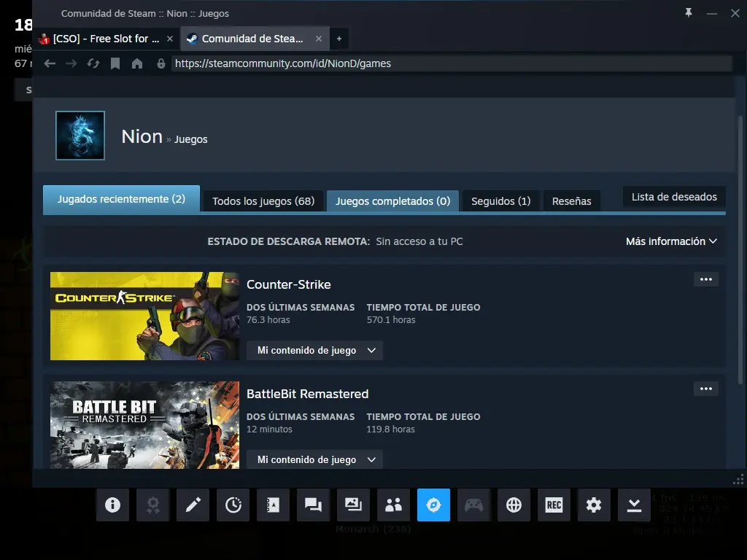Open the downloads arrow icon

(x=634, y=505)
